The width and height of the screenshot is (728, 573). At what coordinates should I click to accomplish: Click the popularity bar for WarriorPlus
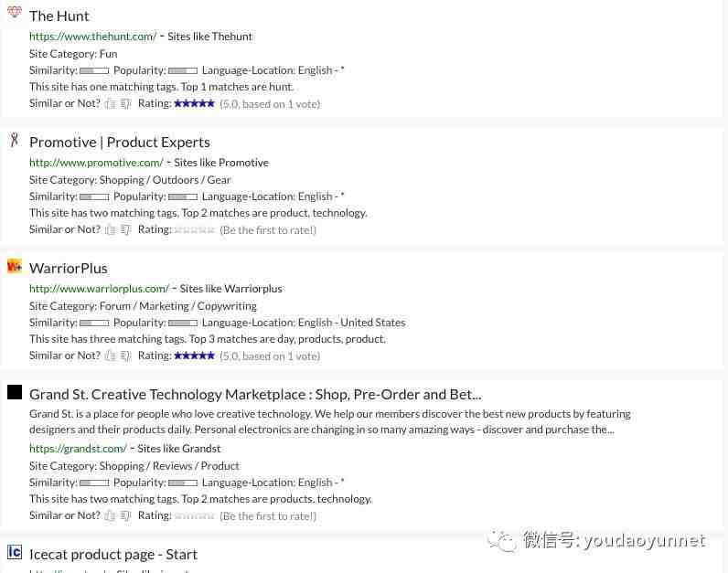coord(183,323)
